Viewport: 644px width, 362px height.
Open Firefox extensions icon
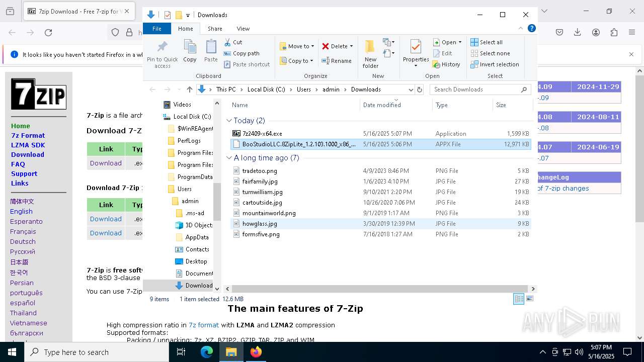click(x=614, y=33)
